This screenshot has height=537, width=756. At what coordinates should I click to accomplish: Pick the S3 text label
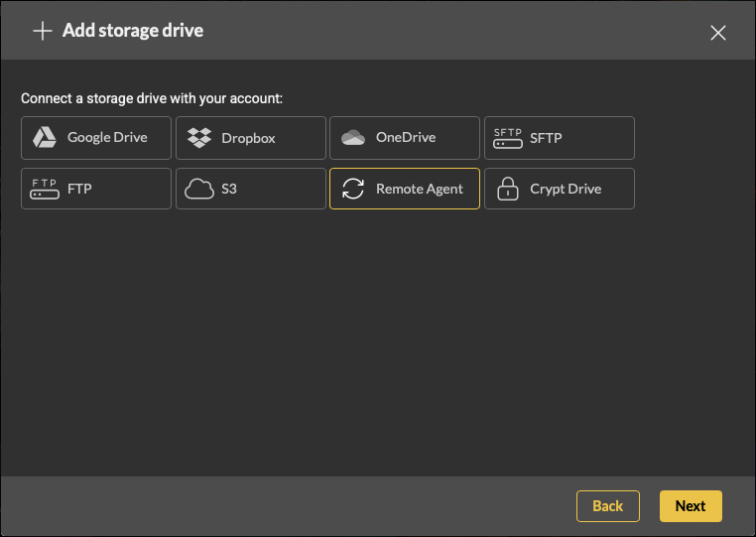(x=229, y=189)
